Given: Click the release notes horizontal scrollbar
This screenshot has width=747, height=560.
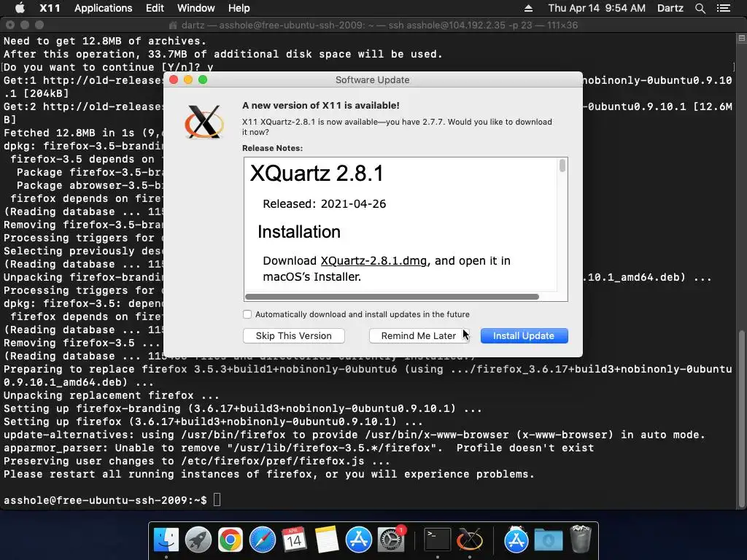Looking at the screenshot, I should 392,297.
